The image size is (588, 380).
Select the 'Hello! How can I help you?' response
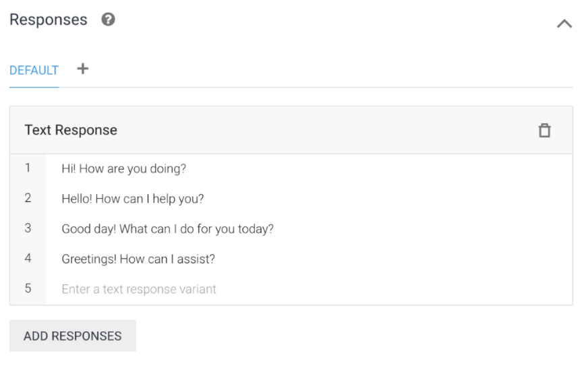click(x=132, y=199)
